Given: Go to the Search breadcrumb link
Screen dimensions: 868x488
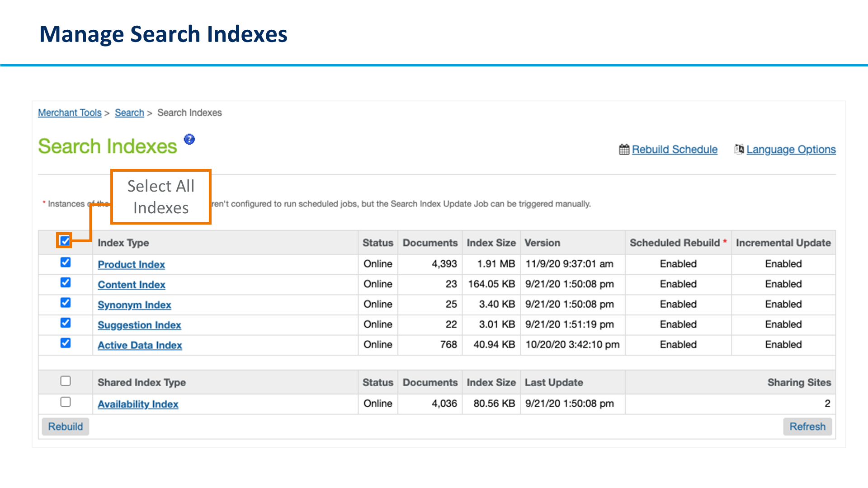Looking at the screenshot, I should click(x=129, y=113).
